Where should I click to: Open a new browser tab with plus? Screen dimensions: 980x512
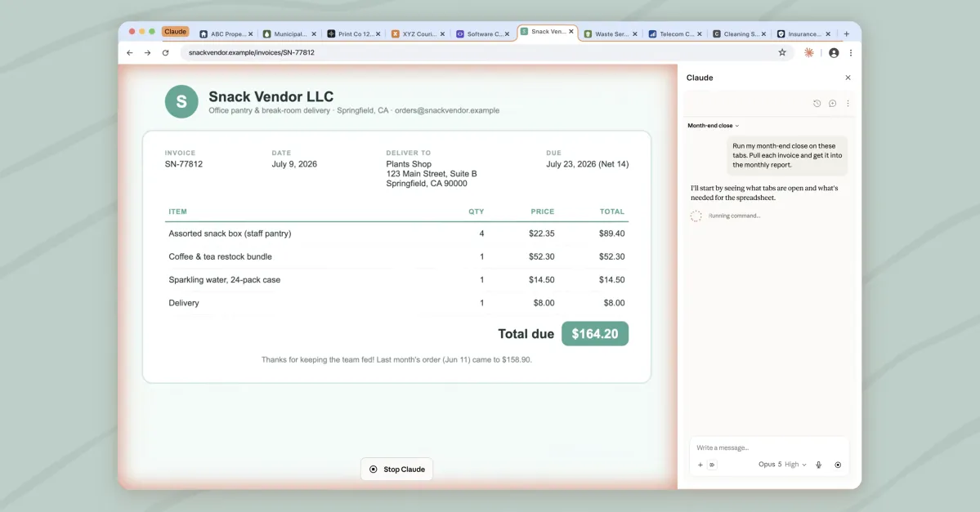846,33
